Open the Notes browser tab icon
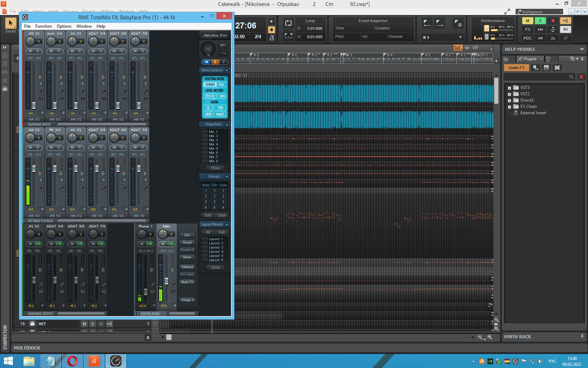 pos(548,59)
